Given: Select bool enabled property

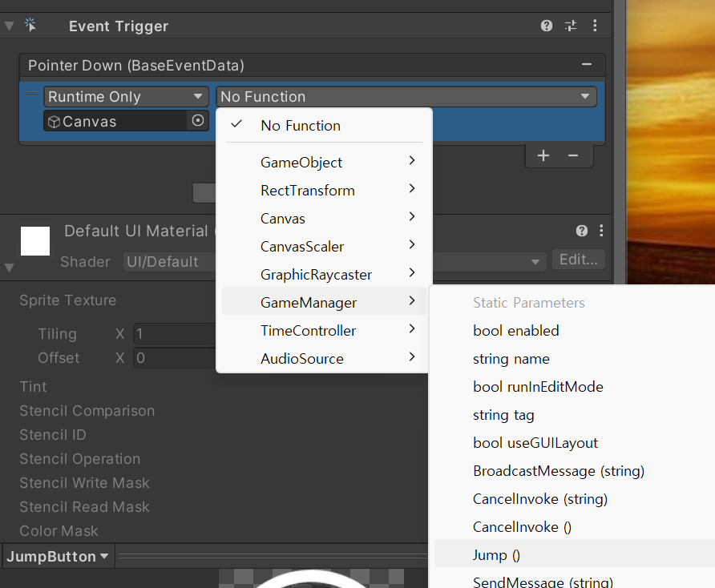Looking at the screenshot, I should coord(575,331).
